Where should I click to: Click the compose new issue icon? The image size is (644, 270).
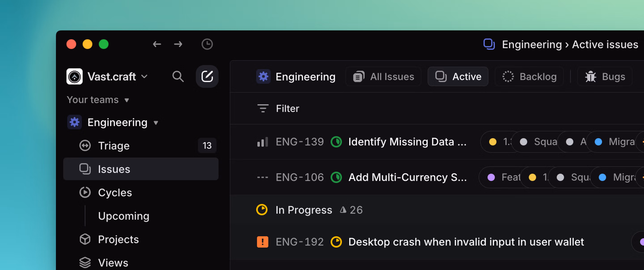(207, 76)
